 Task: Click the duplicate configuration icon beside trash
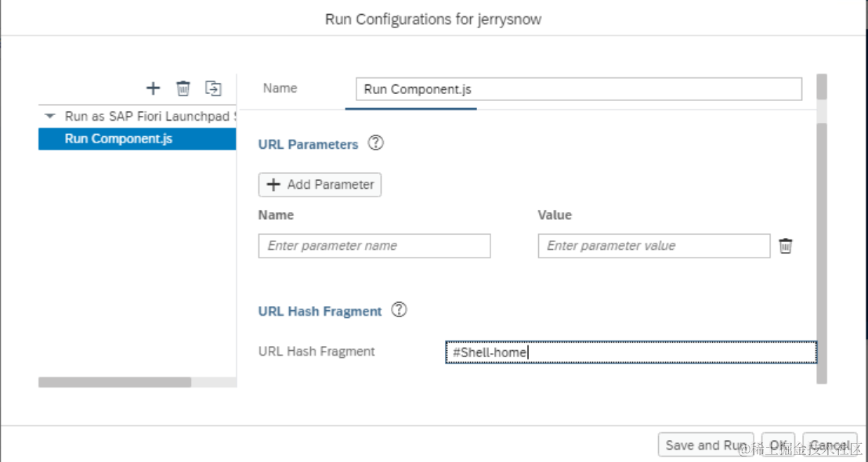(x=213, y=88)
